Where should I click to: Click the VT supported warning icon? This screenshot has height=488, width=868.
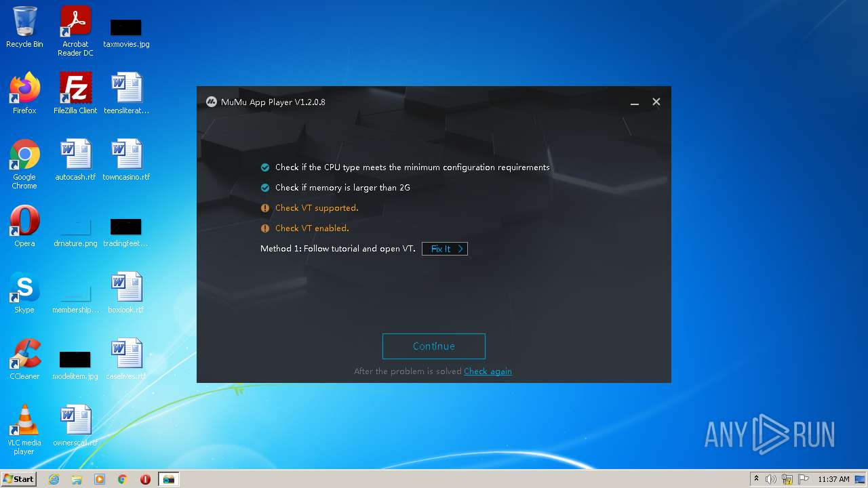[265, 208]
